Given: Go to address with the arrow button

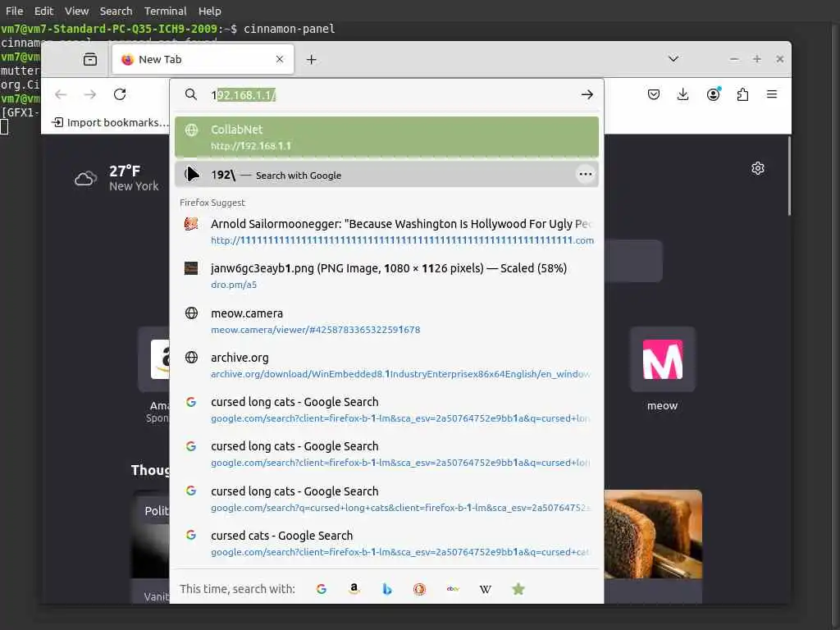Looking at the screenshot, I should [587, 95].
